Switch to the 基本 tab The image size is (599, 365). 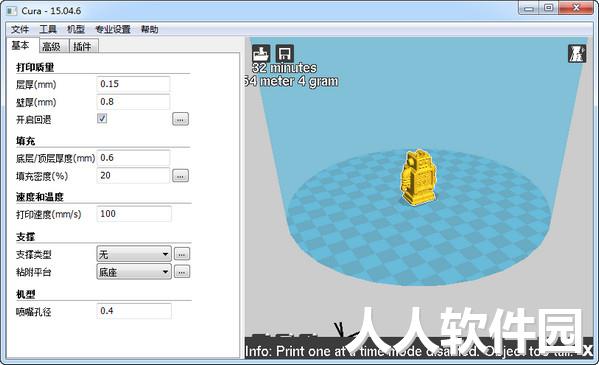tap(22, 45)
